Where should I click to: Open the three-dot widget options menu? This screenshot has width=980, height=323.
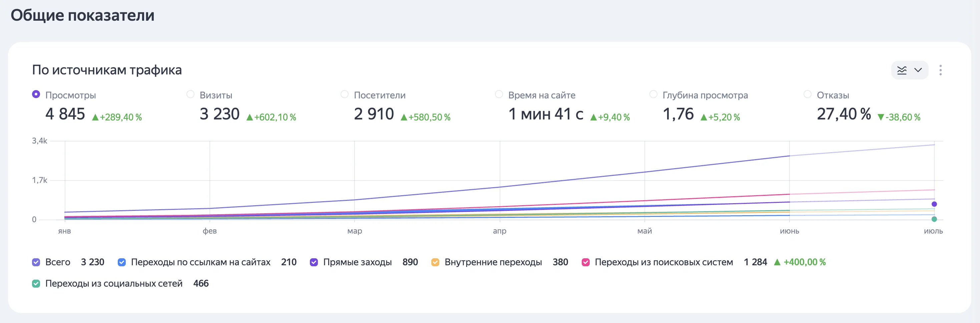click(x=940, y=70)
